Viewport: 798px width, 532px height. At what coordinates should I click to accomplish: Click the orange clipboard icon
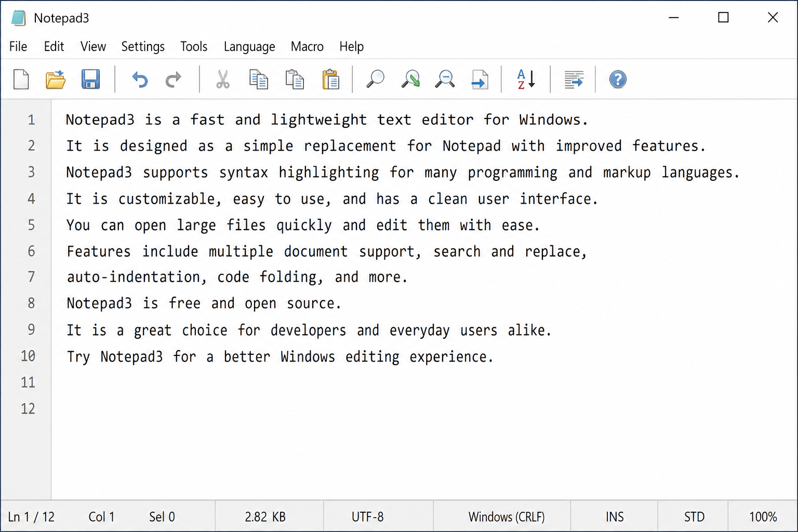330,79
